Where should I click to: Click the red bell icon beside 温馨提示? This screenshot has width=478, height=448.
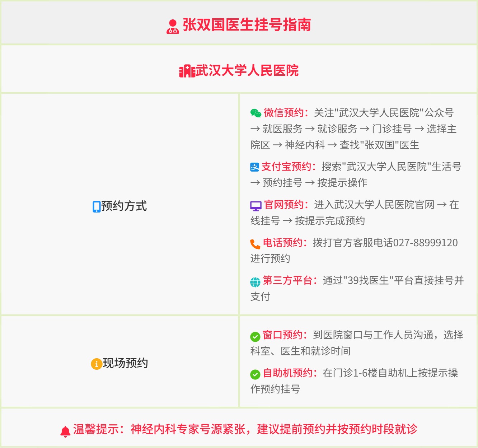[x=65, y=431]
